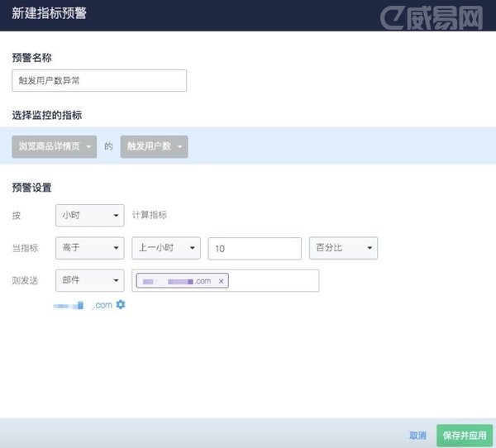
Task: Click inside the email recipients input box
Action: point(273,281)
